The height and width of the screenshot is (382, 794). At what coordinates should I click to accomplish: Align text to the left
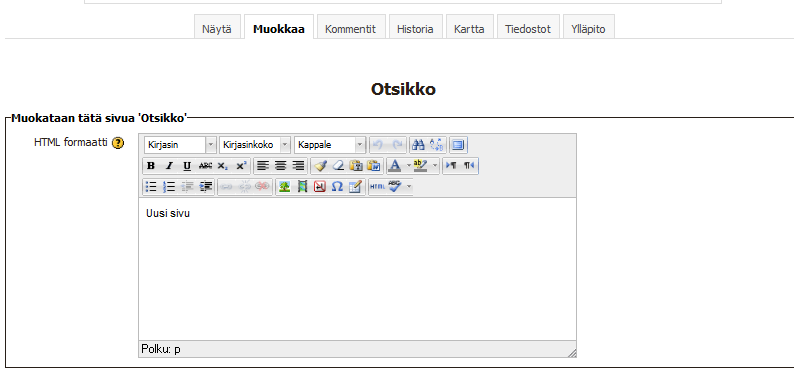coord(262,166)
